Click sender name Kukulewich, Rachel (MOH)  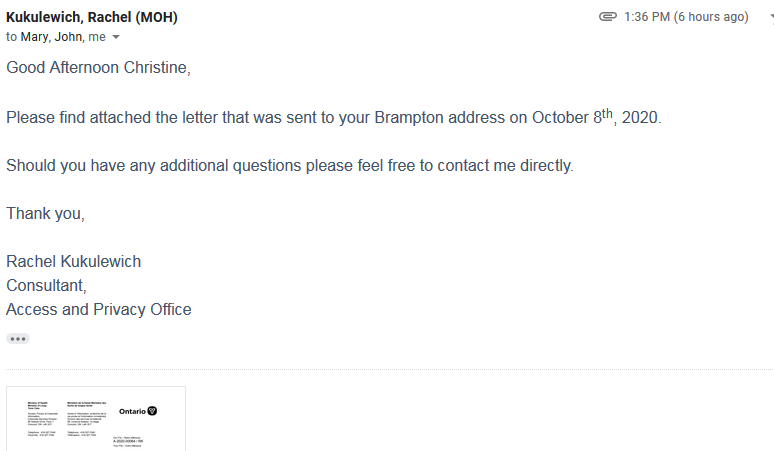pos(92,17)
